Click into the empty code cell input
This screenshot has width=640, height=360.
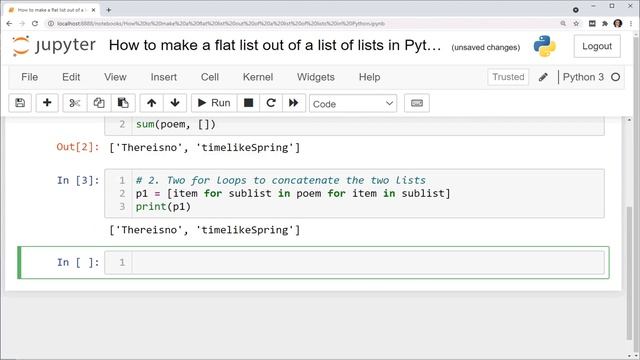[x=367, y=262]
